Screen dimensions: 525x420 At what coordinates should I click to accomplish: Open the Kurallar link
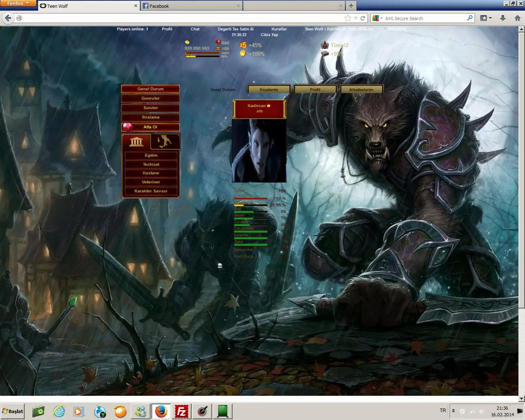pyautogui.click(x=279, y=29)
